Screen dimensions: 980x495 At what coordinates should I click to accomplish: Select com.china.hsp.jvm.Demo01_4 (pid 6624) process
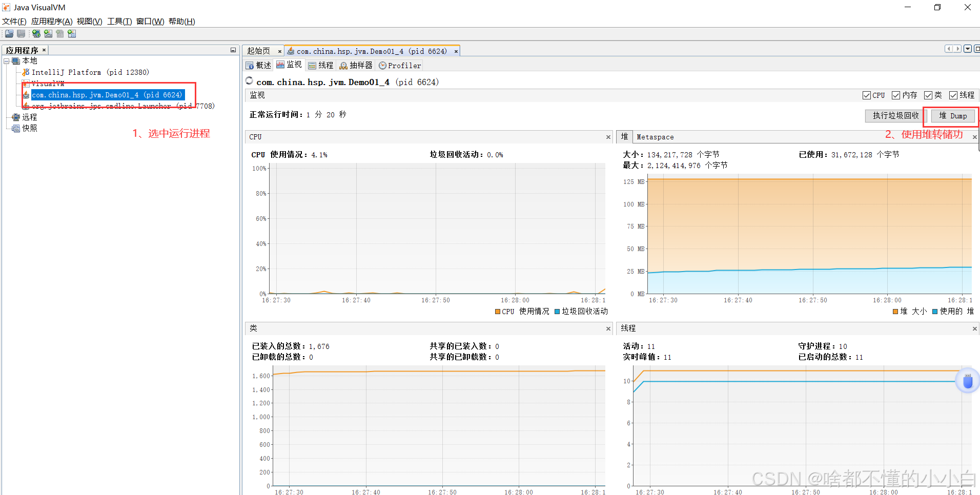pos(107,95)
